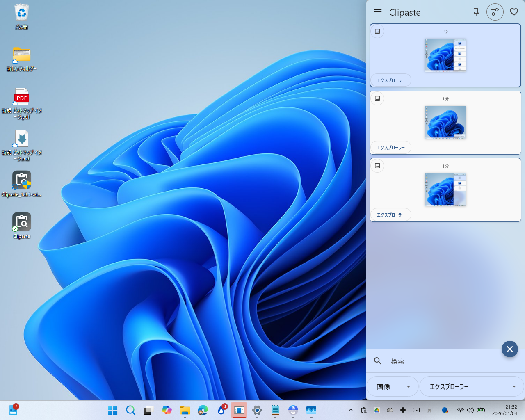This screenshot has height=420, width=525.
Task: Select the screenshot thumbnail in the bottom 1分 card
Action: click(445, 190)
